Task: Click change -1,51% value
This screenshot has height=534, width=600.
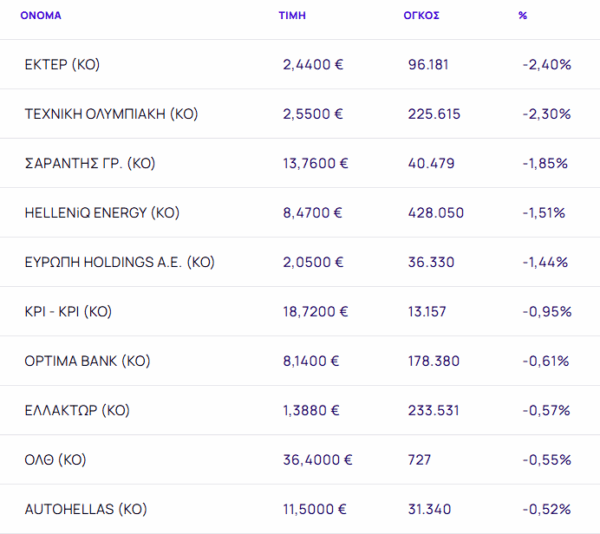Action: tap(544, 213)
